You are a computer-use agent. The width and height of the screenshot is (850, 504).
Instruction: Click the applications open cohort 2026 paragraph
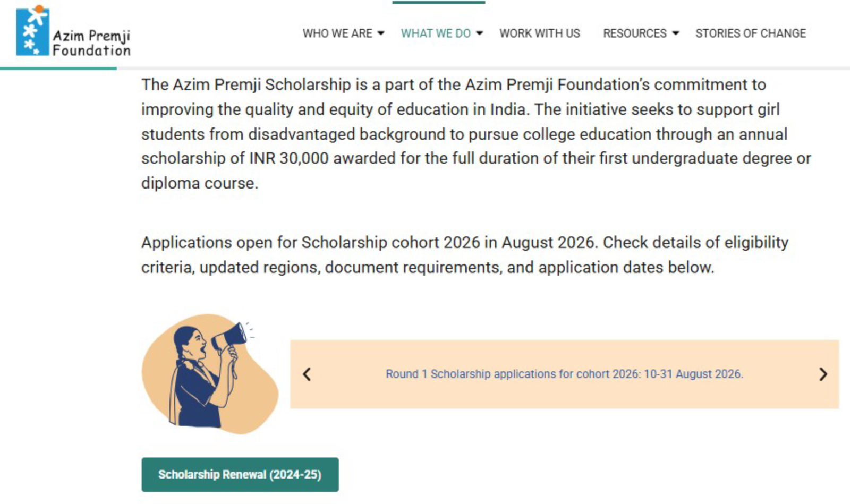(x=465, y=254)
